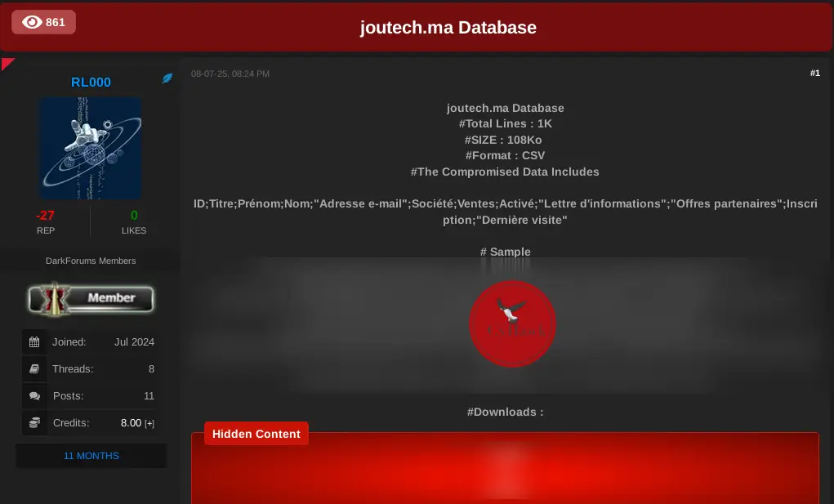Click the -27 REP score
Image resolution: width=834 pixels, height=504 pixels.
click(46, 216)
